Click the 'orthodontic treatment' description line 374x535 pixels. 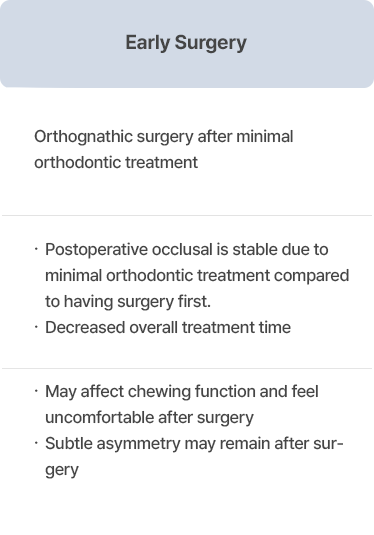[x=116, y=162]
